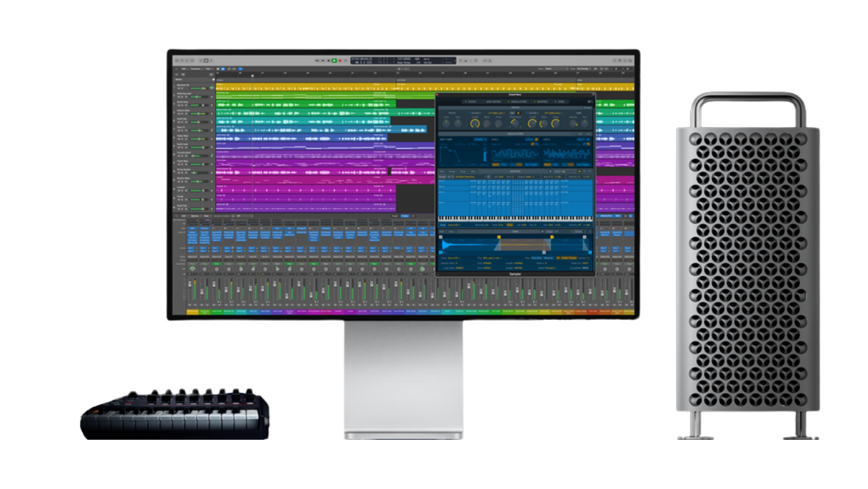Toggle the One Shot button in Zone pane
Viewport: 868px width, 489px height.
click(x=537, y=258)
